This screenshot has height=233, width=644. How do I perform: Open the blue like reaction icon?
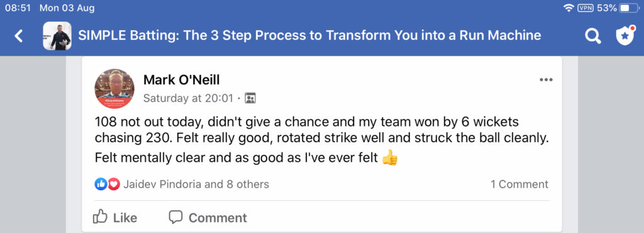(101, 184)
